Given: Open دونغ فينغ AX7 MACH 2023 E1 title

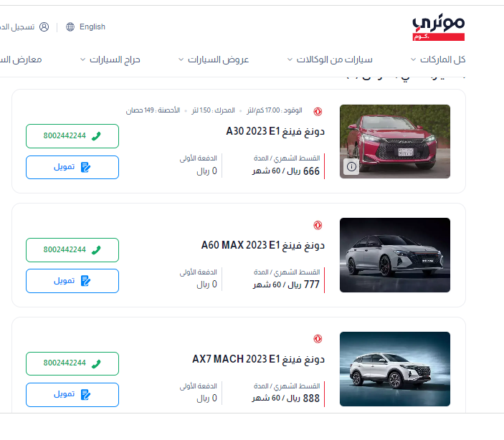Looking at the screenshot, I should coord(258,359).
